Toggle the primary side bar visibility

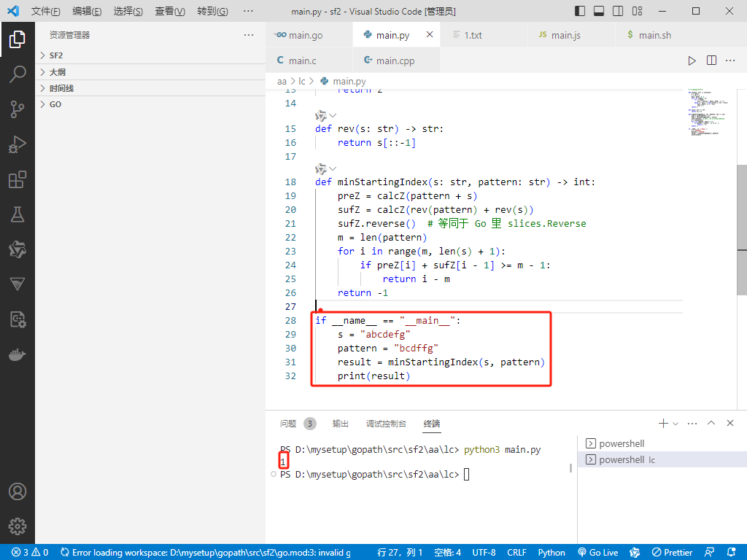pos(580,11)
